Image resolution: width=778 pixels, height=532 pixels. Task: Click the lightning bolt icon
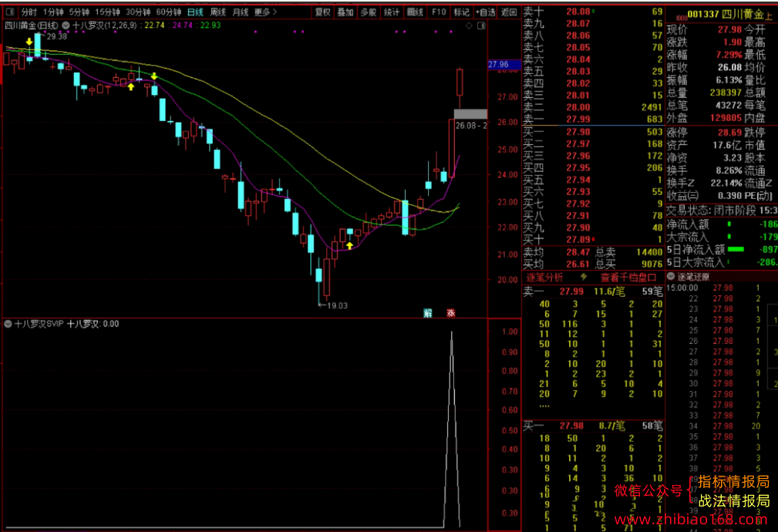pos(584,277)
